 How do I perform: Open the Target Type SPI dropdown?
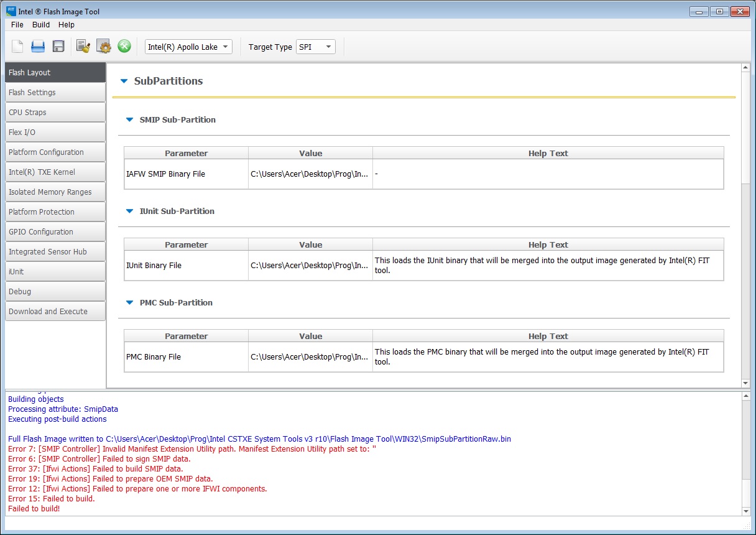click(x=316, y=47)
